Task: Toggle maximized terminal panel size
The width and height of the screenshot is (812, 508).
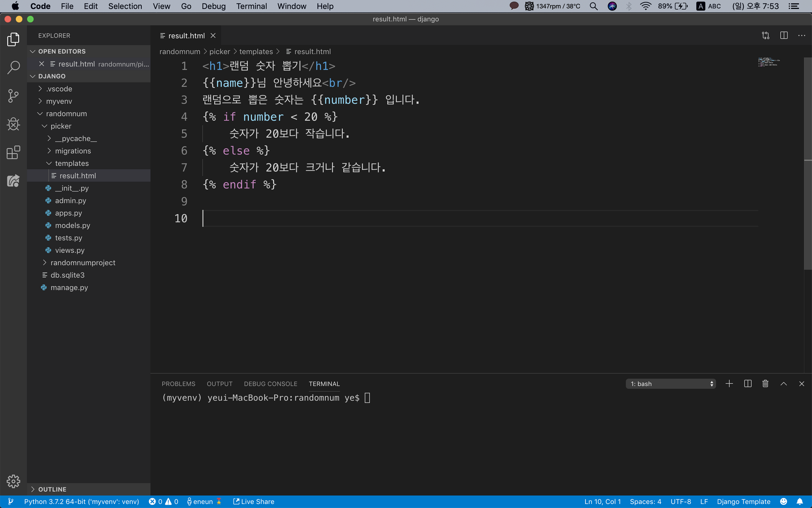Action: click(784, 384)
